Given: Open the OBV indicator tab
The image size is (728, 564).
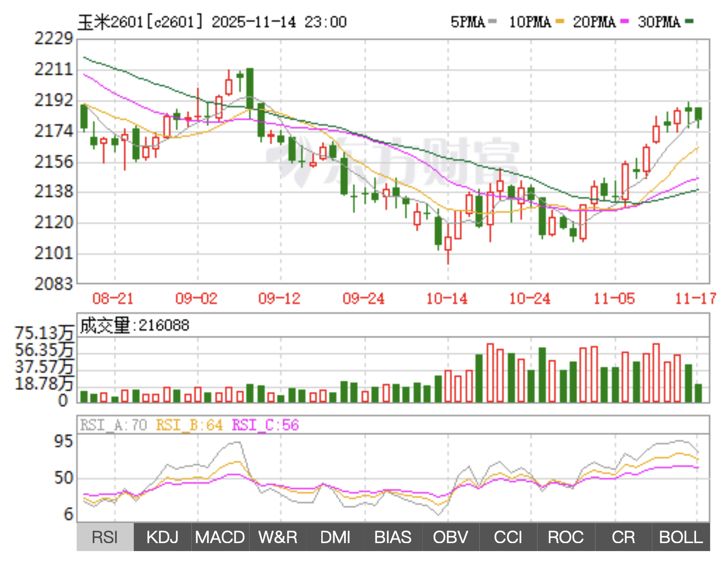Looking at the screenshot, I should click(450, 537).
